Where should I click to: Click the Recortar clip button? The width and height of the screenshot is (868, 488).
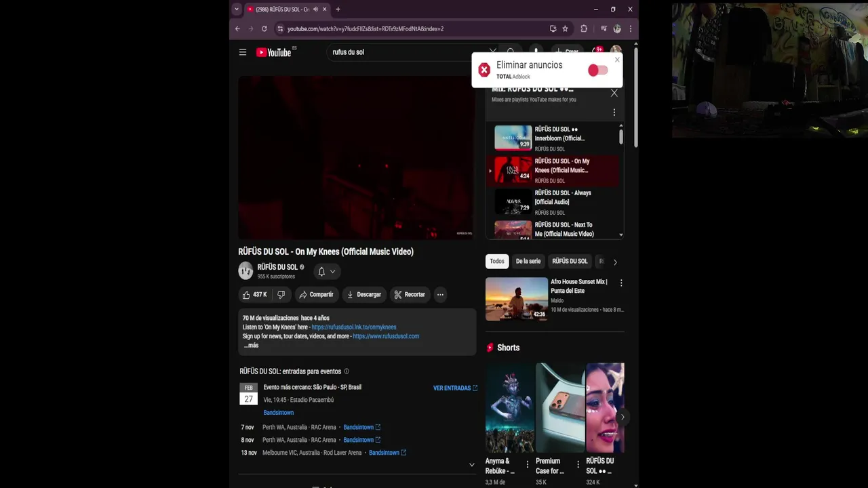pyautogui.click(x=410, y=295)
